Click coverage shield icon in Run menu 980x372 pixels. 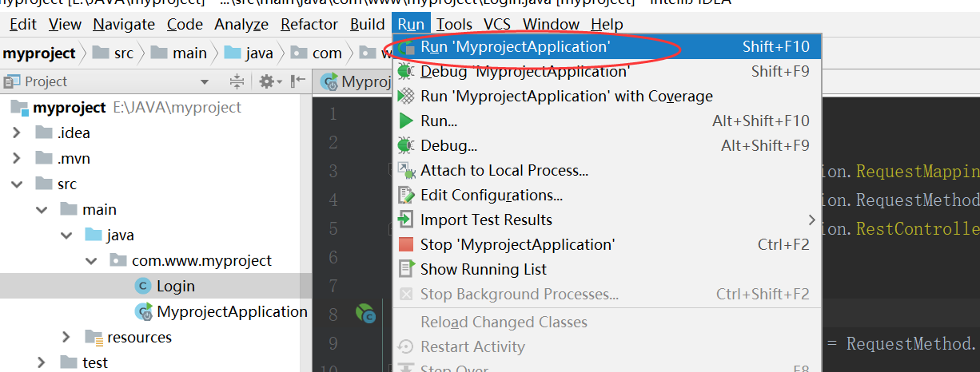tap(406, 97)
